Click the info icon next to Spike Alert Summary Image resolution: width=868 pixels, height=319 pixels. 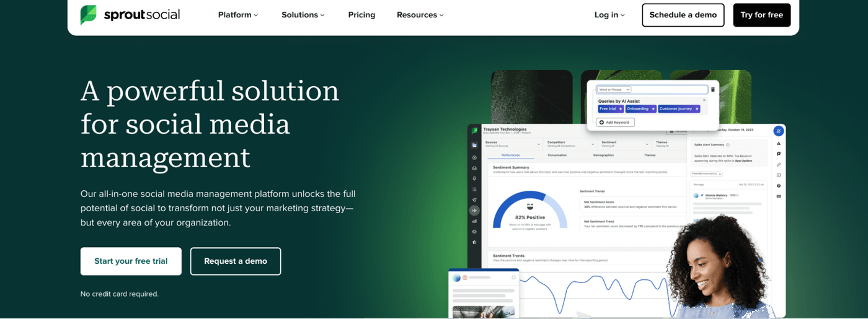728,144
